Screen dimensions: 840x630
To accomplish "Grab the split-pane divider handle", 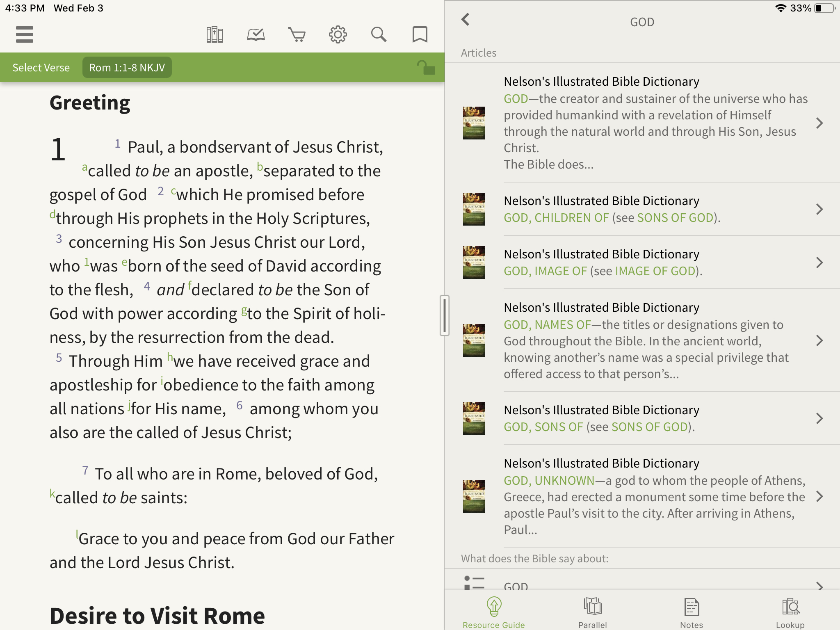I will (444, 315).
